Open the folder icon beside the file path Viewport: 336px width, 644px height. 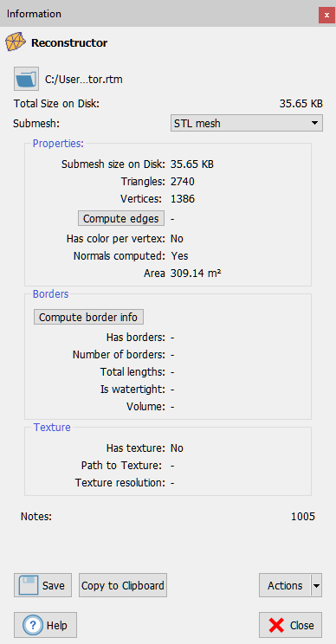point(26,79)
